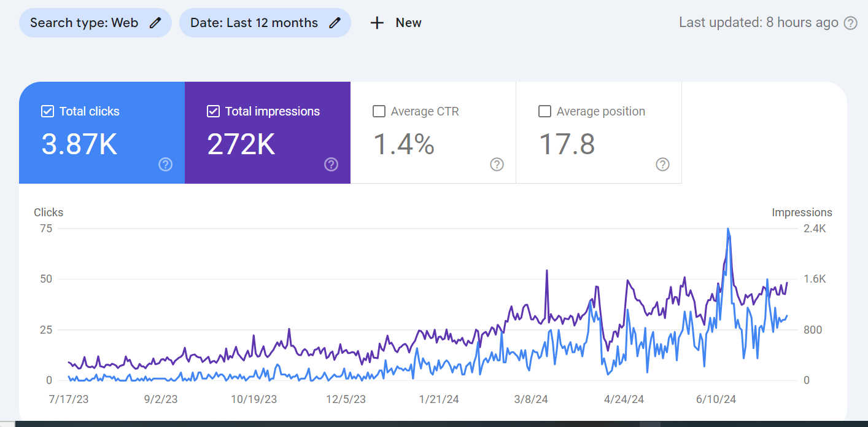868x427 pixels.
Task: Add a New filter
Action: coord(396,23)
